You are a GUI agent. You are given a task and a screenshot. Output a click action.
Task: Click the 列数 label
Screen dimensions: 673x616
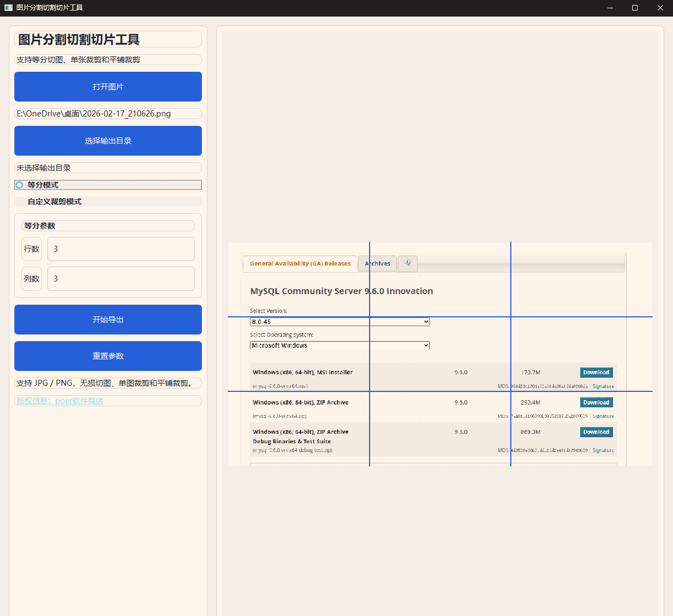pyautogui.click(x=31, y=279)
